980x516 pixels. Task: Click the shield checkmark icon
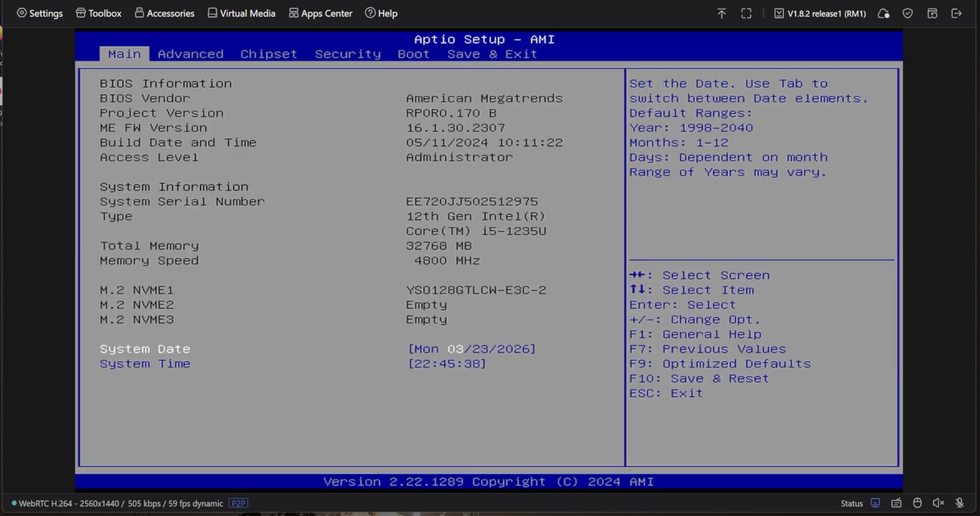pos(908,14)
